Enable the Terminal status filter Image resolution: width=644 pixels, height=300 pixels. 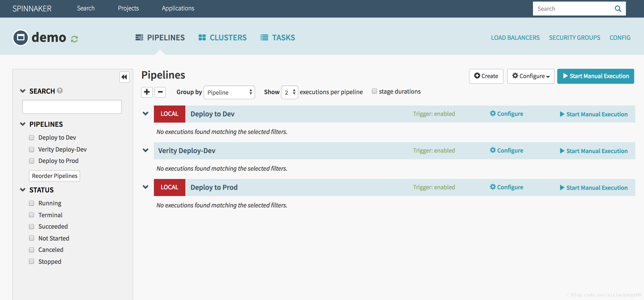coord(32,215)
